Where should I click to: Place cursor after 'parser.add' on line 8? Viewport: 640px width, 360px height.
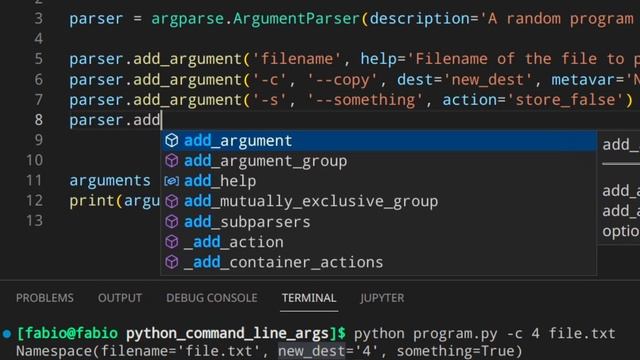pyautogui.click(x=162, y=120)
